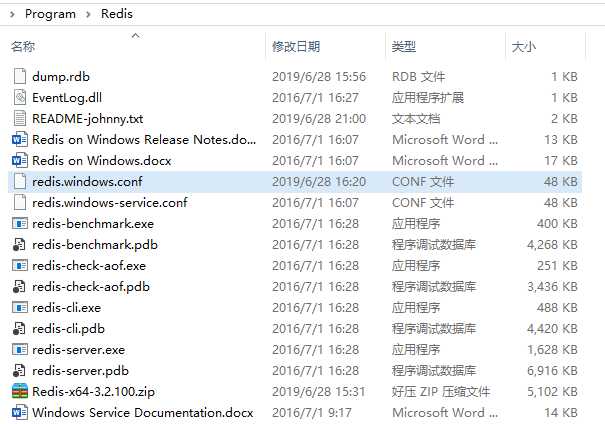This screenshot has width=605, height=424.
Task: Click the size value 1,628 KB
Action: [553, 350]
